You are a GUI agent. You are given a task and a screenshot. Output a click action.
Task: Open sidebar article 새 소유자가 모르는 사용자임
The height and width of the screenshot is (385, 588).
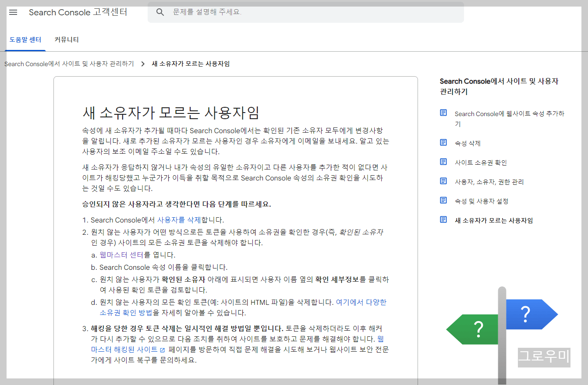(494, 220)
